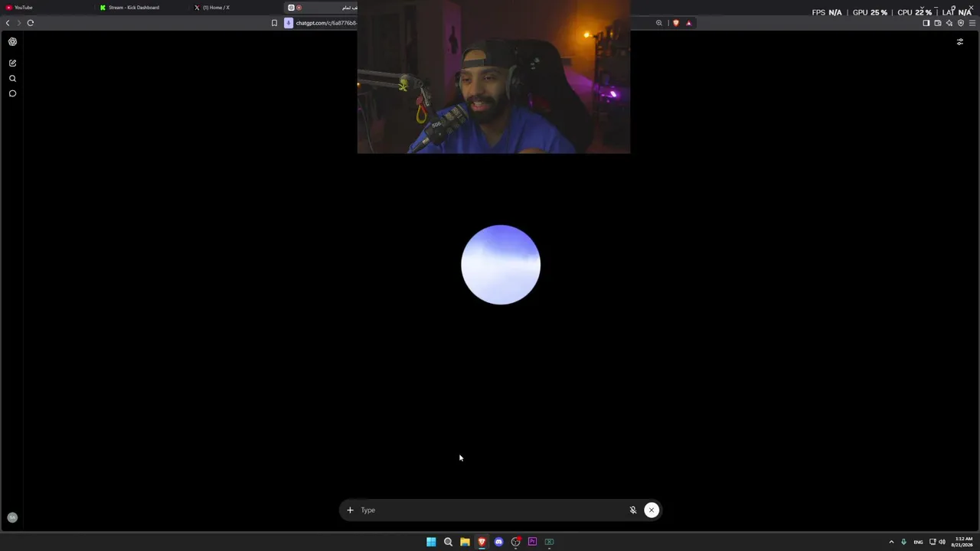The image size is (980, 551).
Task: Click the chatgpt.com address bar URL
Action: 326,23
